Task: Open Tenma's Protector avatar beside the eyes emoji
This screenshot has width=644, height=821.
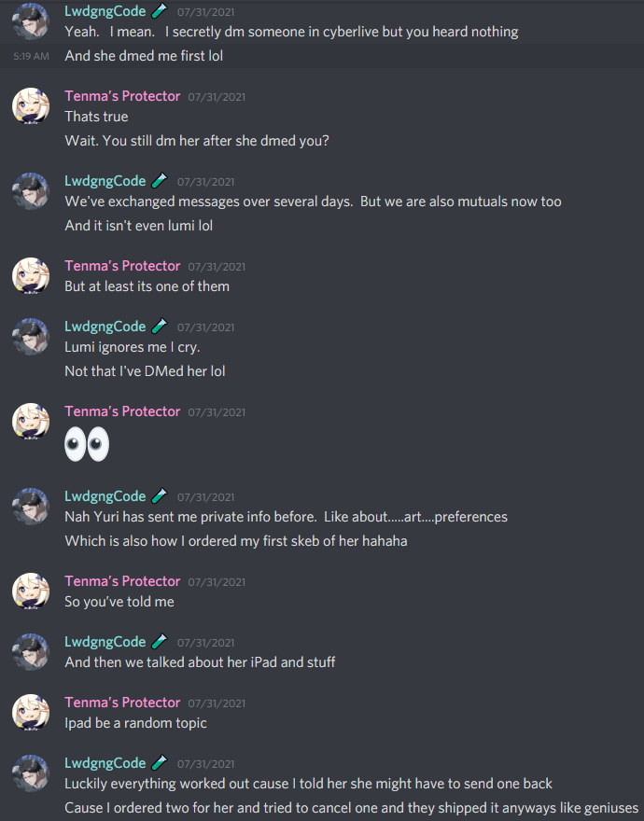Action: [31, 422]
